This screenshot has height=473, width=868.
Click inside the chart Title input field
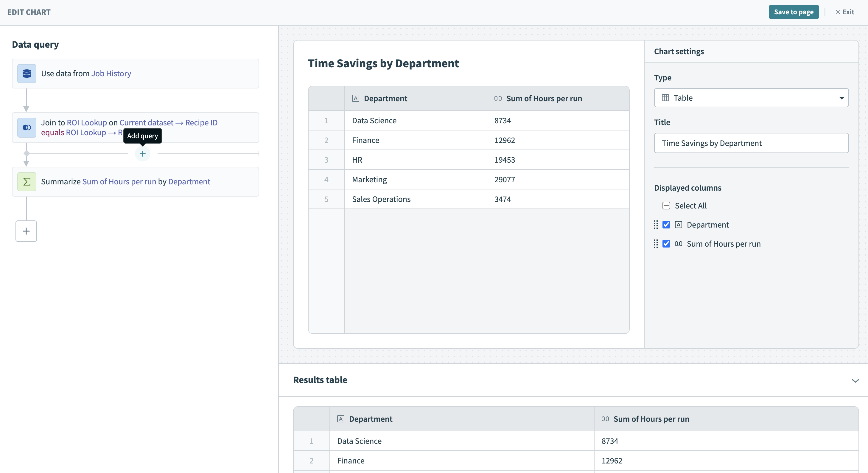751,143
